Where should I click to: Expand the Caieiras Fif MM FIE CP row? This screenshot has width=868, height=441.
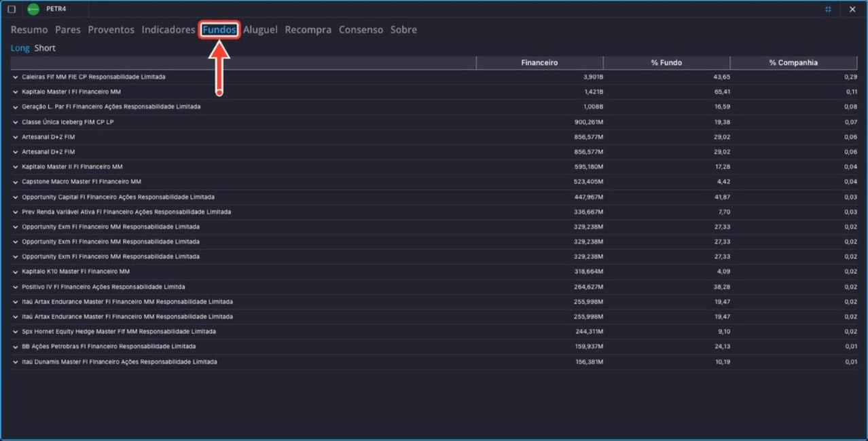coord(16,77)
